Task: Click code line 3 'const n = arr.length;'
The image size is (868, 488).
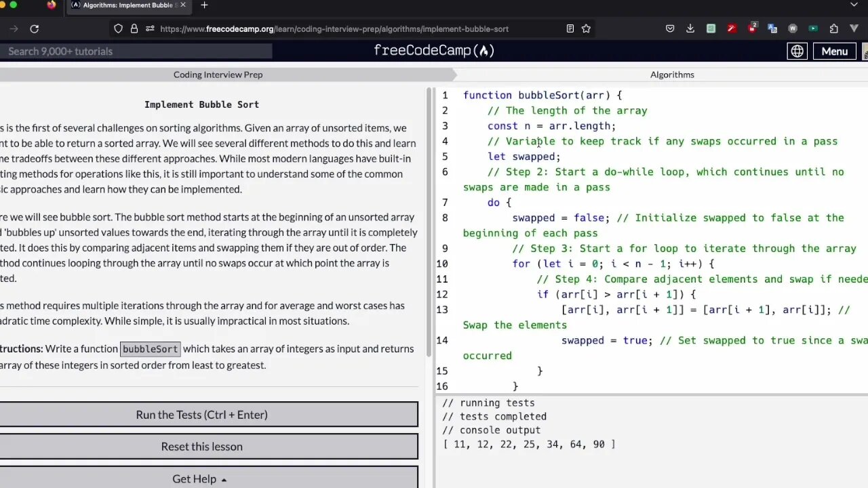Action: (551, 126)
